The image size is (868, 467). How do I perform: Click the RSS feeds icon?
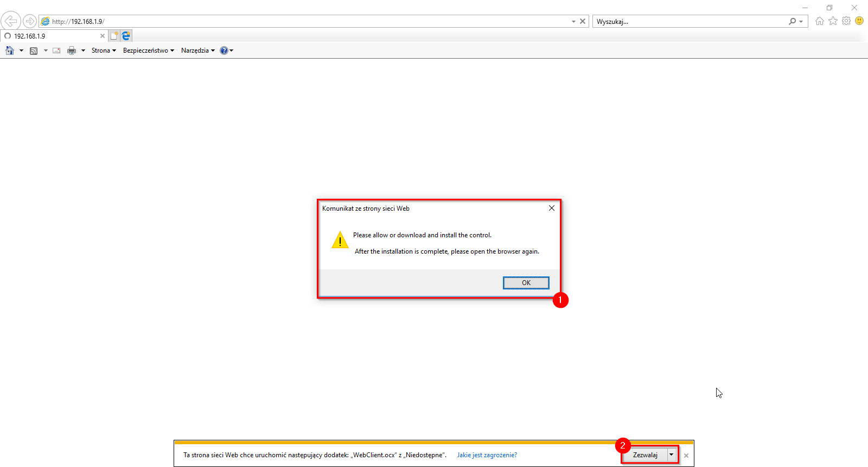pyautogui.click(x=34, y=51)
